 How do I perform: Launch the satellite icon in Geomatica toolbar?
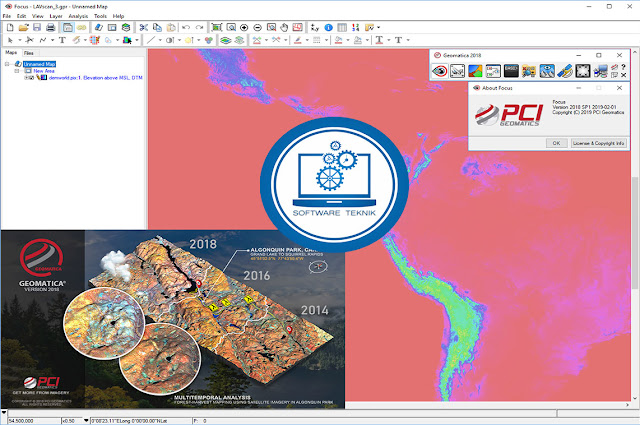[x=565, y=71]
